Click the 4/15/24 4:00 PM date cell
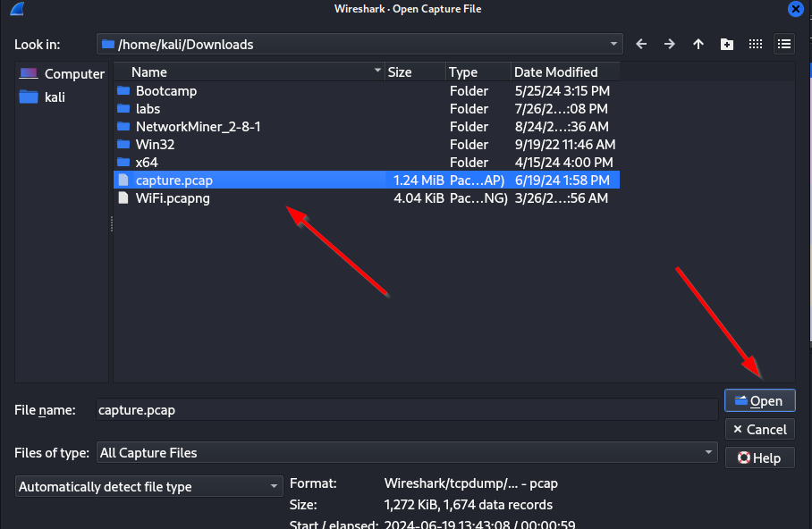 563,163
